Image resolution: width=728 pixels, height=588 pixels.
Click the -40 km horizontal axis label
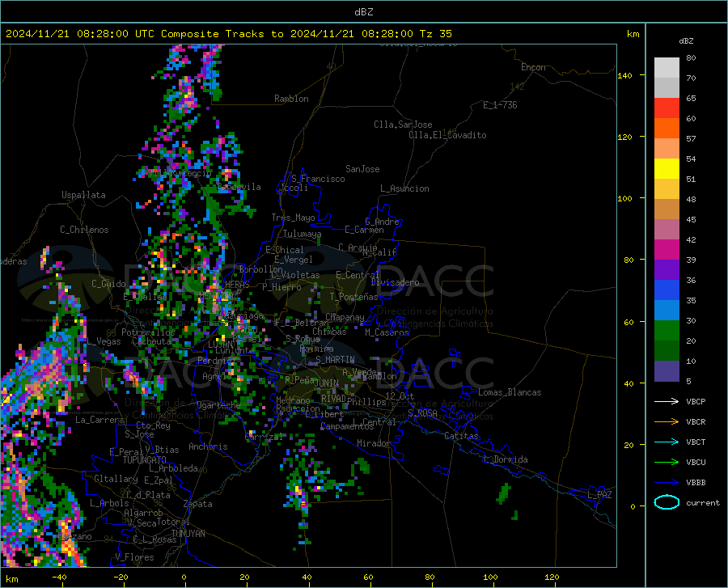coord(59,577)
